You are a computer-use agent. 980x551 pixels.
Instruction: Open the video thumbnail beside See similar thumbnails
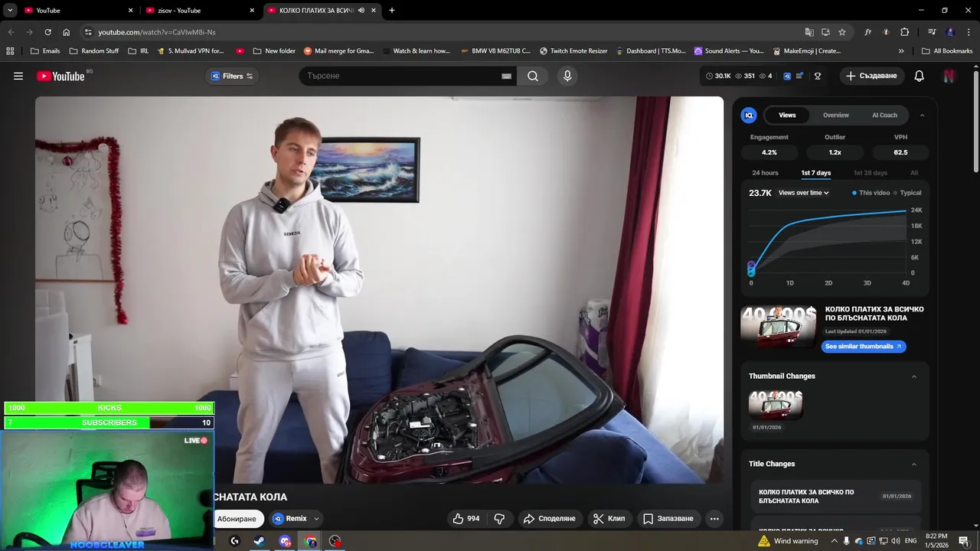coord(778,328)
